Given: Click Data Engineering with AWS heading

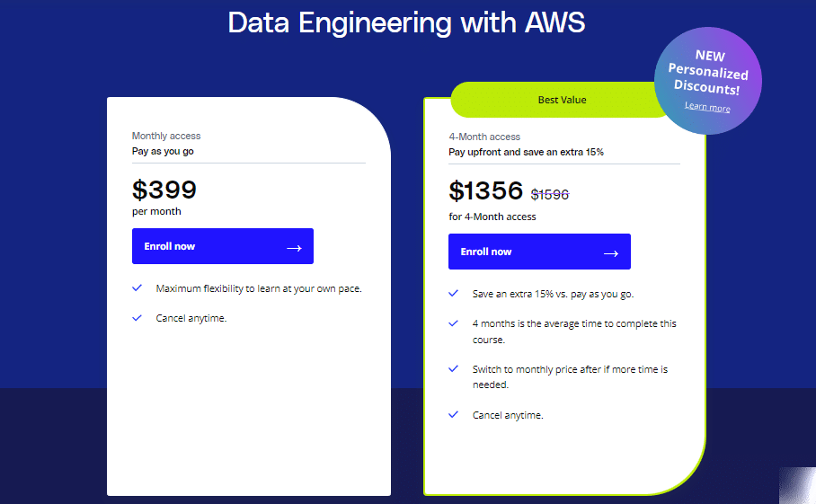Looking at the screenshot, I should [x=406, y=22].
